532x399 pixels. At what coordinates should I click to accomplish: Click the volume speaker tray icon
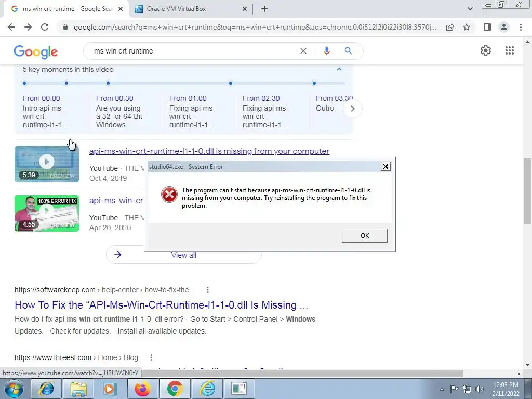tap(480, 389)
